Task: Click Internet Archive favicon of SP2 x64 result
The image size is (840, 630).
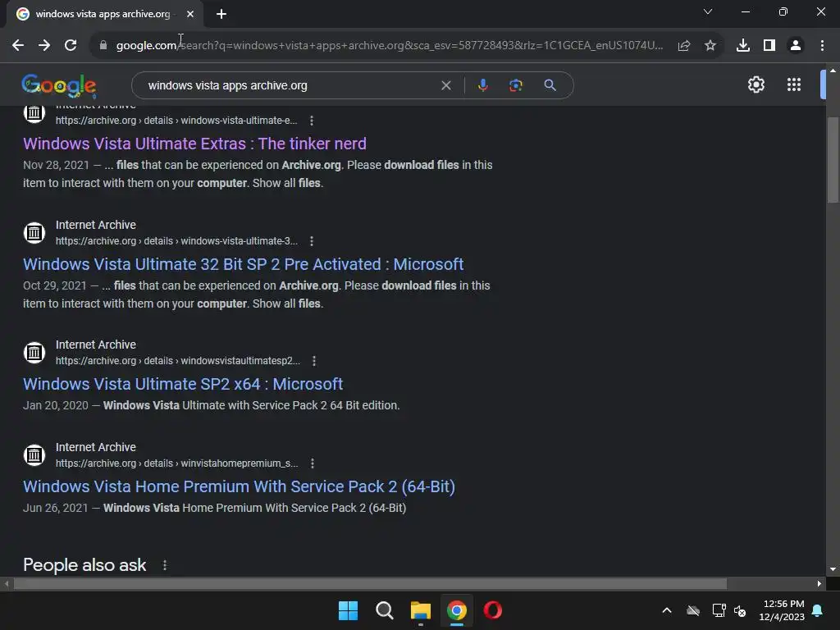Action: [x=34, y=353]
